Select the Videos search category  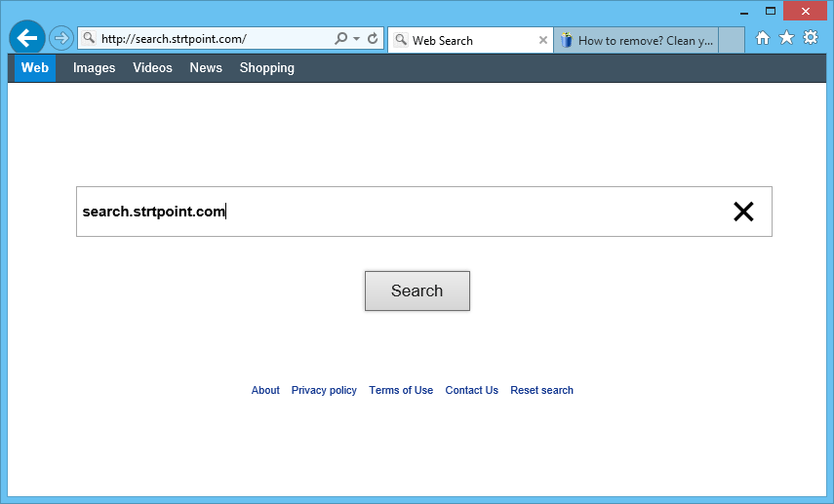152,68
